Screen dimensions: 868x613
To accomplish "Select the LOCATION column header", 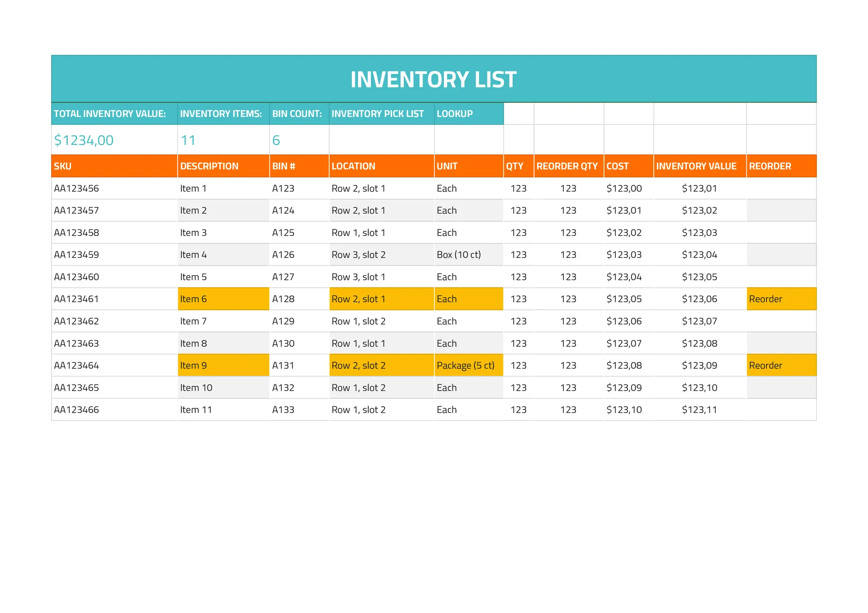I will (x=353, y=166).
